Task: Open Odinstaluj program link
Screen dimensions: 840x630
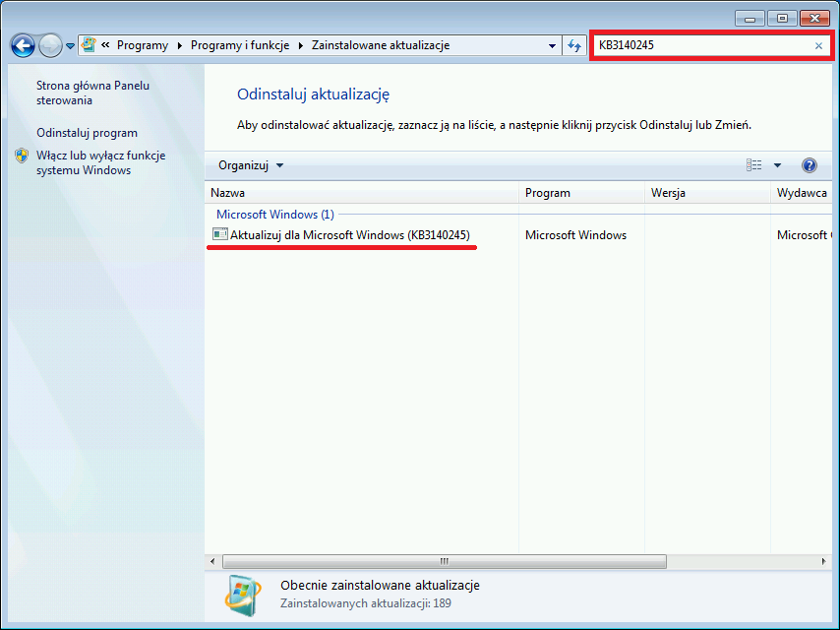Action: pos(87,133)
